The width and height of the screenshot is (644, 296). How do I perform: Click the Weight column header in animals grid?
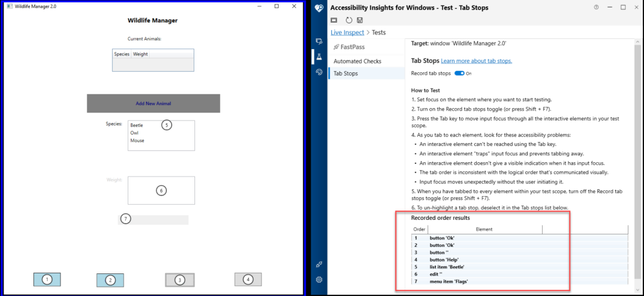click(x=140, y=54)
